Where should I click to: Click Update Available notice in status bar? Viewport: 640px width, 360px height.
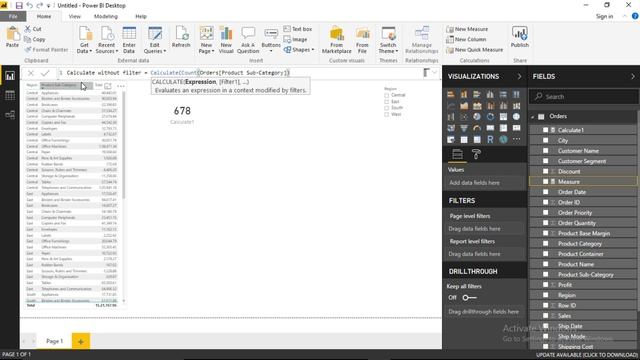point(587,355)
